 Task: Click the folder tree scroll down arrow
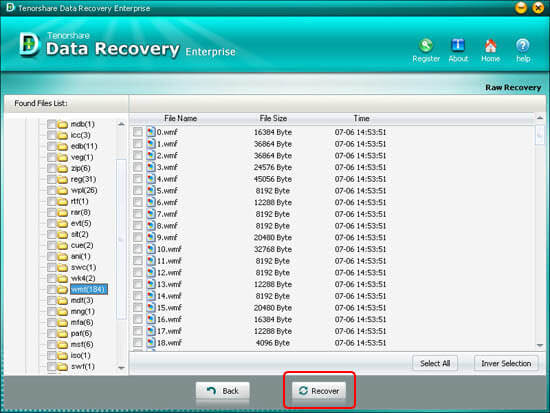coord(121,368)
